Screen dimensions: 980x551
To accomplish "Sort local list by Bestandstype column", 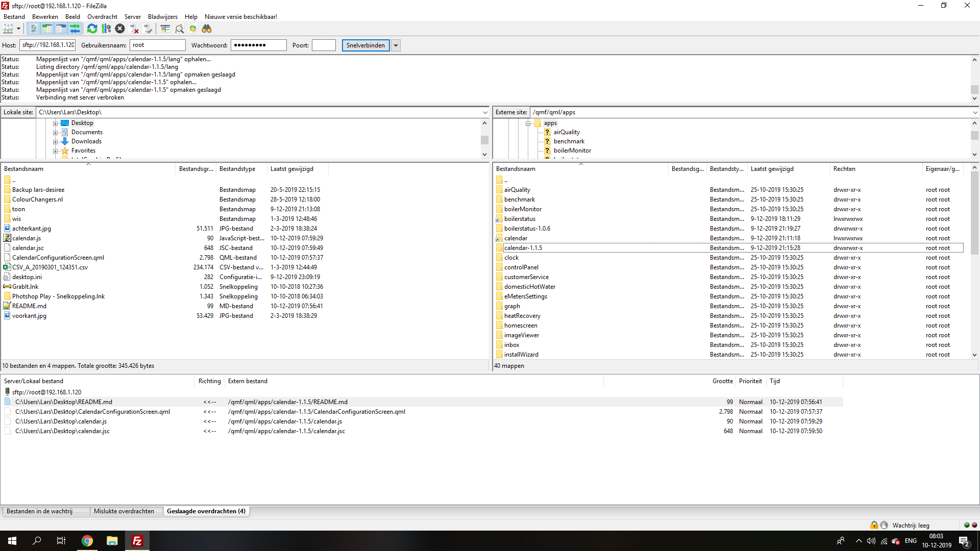I will [x=241, y=169].
